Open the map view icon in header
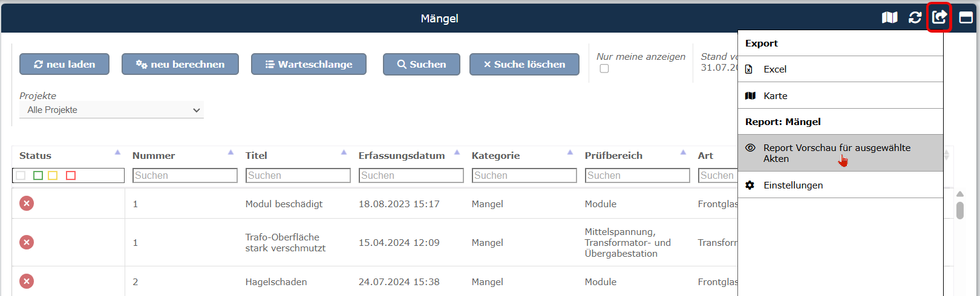980x296 pixels. click(889, 18)
